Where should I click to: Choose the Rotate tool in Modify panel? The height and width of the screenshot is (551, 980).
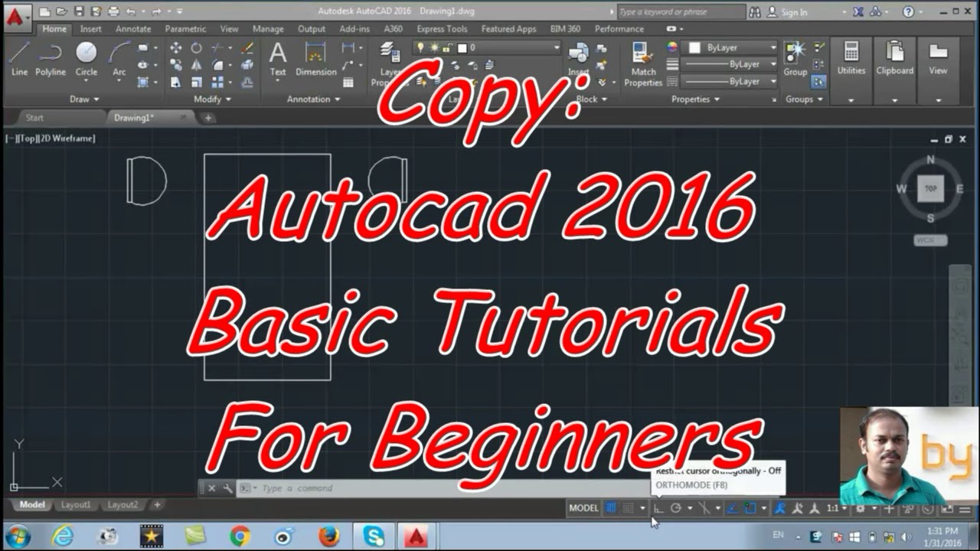(197, 47)
